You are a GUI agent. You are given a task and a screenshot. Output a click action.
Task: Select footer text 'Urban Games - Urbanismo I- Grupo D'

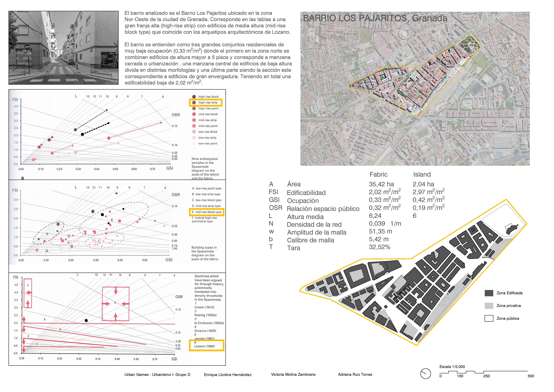tap(157, 375)
